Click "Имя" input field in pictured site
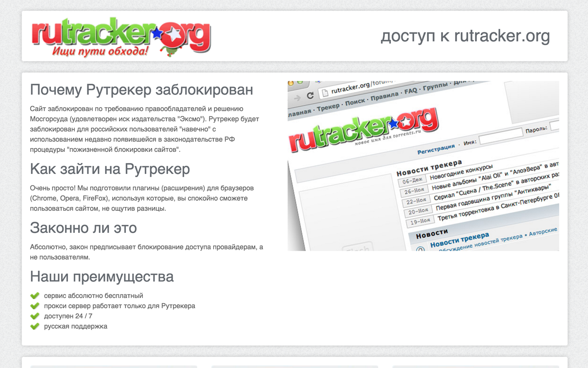Image resolution: width=588 pixels, height=368 pixels. coord(500,136)
